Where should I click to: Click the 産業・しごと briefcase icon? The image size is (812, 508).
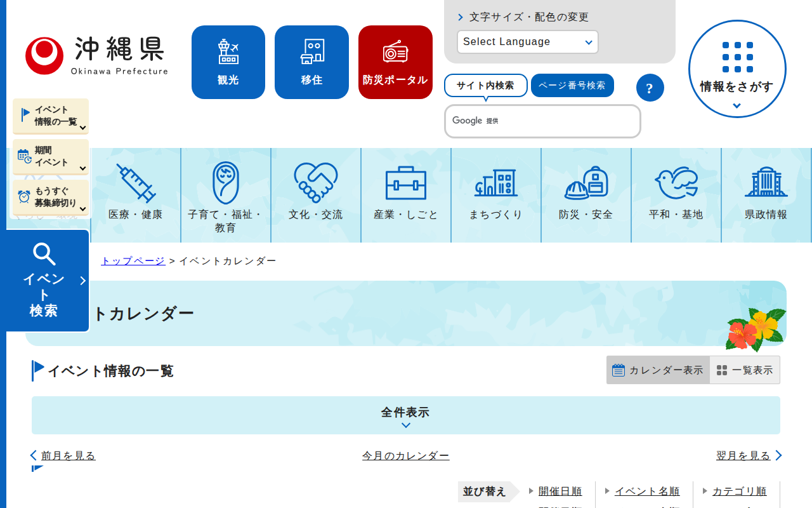click(x=405, y=184)
